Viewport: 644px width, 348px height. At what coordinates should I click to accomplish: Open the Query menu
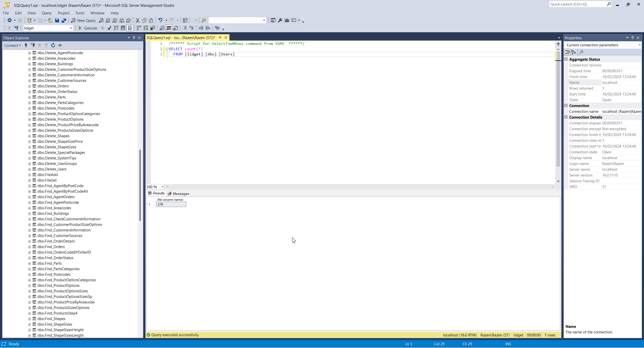tap(47, 13)
